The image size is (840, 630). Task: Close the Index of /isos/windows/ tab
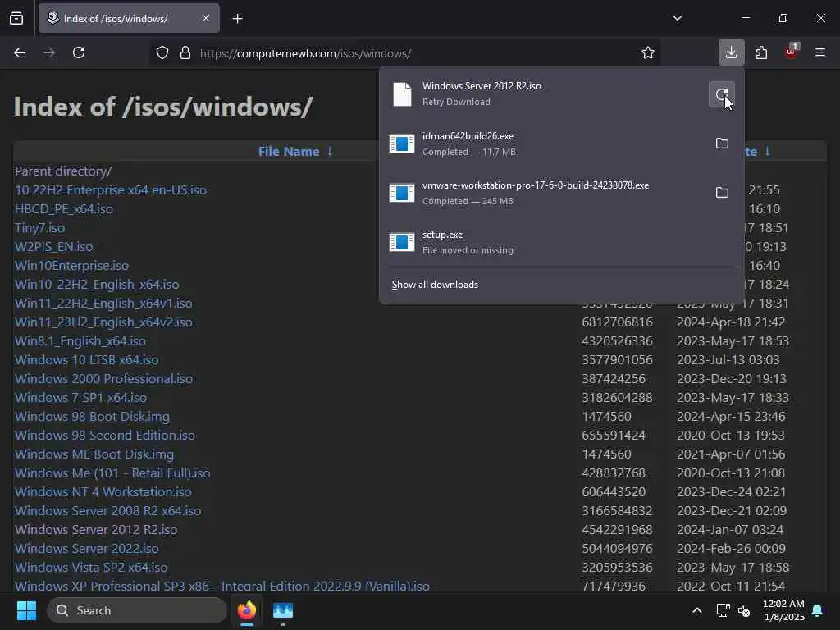206,18
